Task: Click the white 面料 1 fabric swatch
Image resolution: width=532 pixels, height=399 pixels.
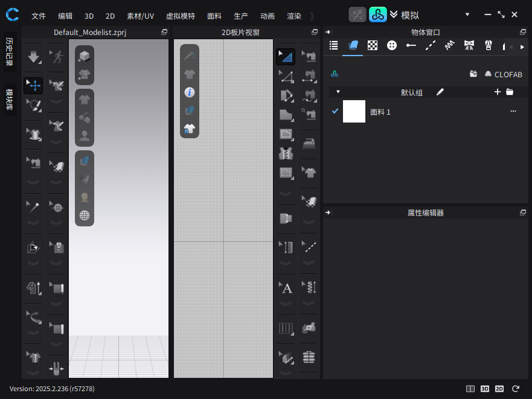Action: tap(354, 111)
